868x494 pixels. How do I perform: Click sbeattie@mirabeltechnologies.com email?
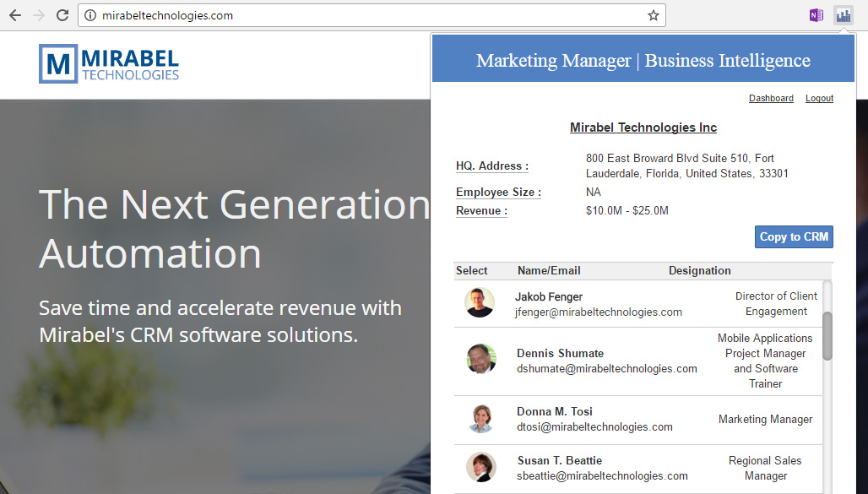click(x=602, y=476)
